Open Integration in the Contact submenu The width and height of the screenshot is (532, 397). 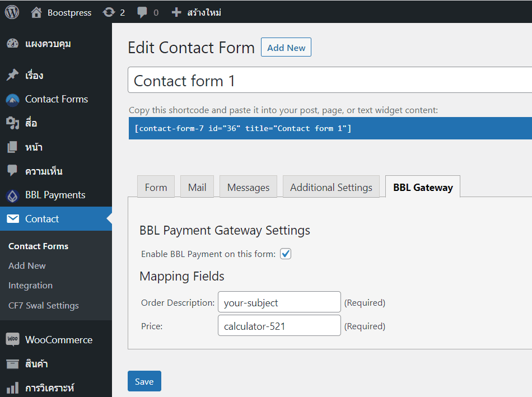point(30,286)
